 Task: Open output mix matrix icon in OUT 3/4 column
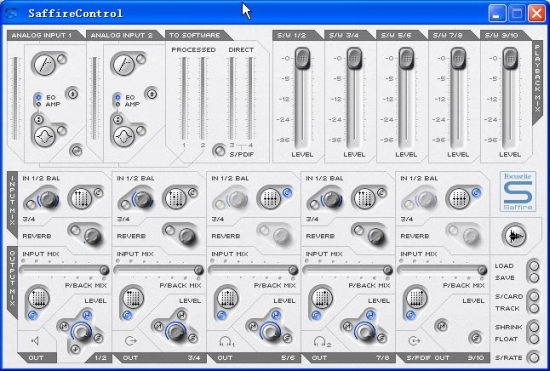click(133, 298)
